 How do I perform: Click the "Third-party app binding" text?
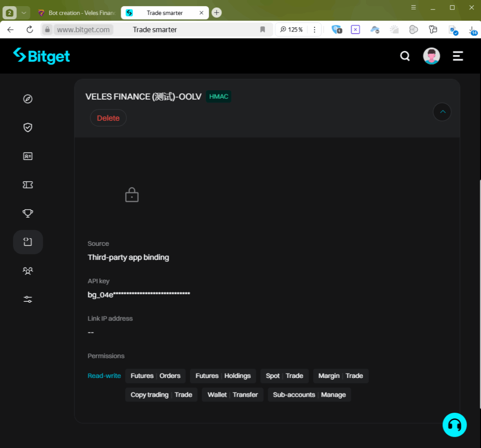point(128,257)
